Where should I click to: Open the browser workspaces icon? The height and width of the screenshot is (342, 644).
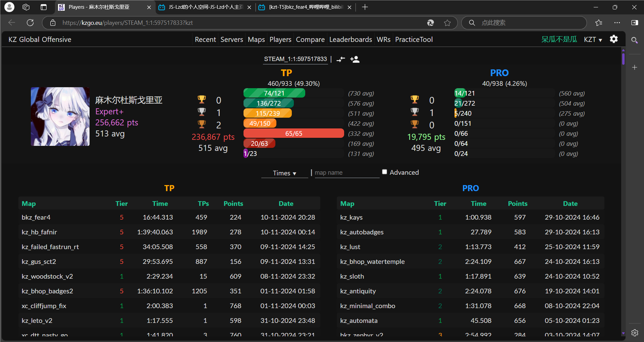pyautogui.click(x=26, y=7)
